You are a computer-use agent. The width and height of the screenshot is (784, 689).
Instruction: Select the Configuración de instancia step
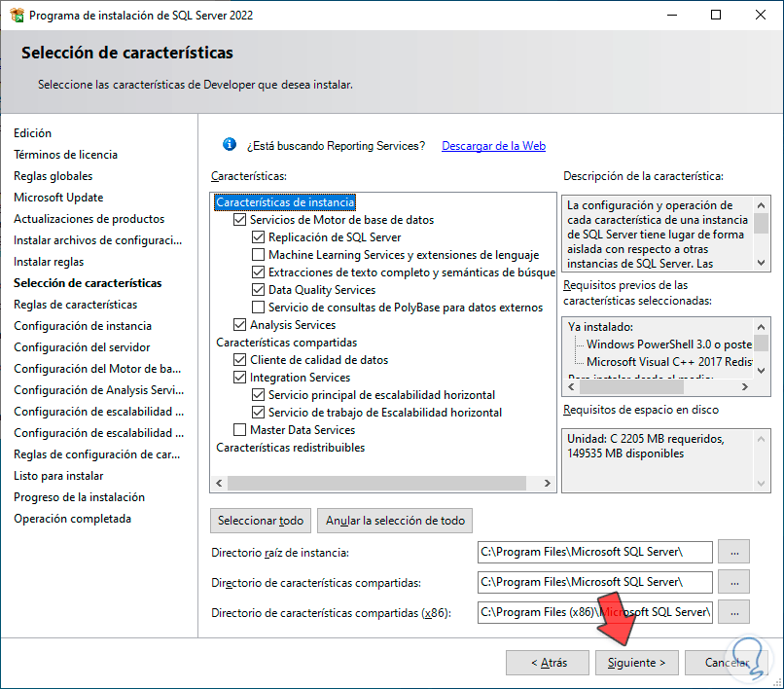pyautogui.click(x=83, y=326)
